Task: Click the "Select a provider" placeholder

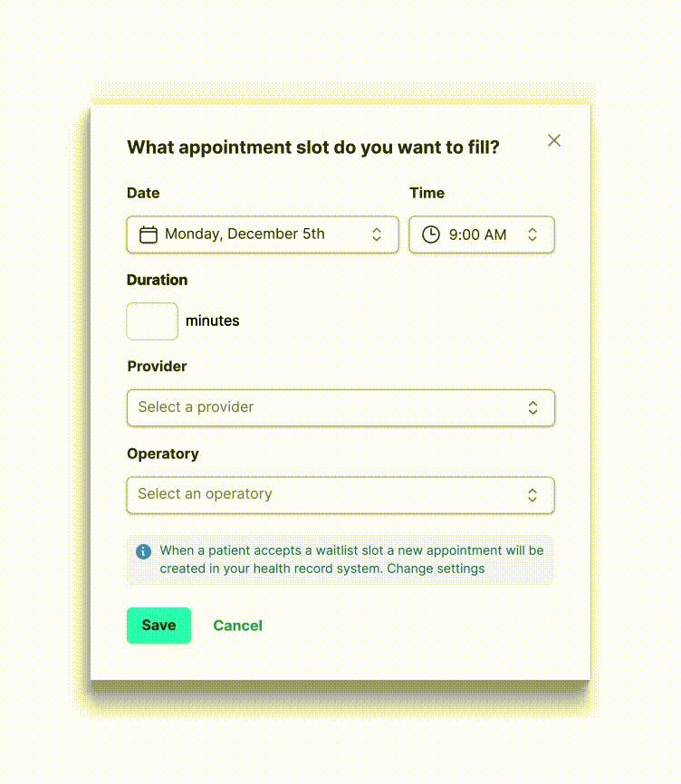Action: pos(196,407)
